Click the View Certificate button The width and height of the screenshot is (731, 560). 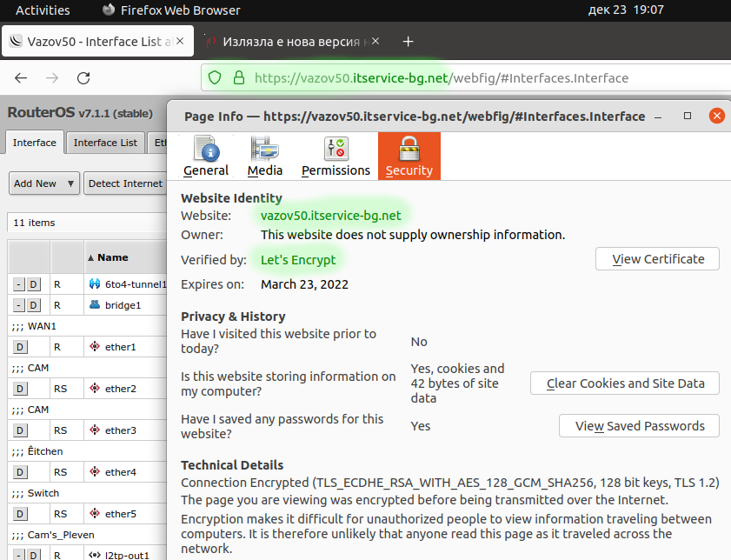[x=657, y=259]
